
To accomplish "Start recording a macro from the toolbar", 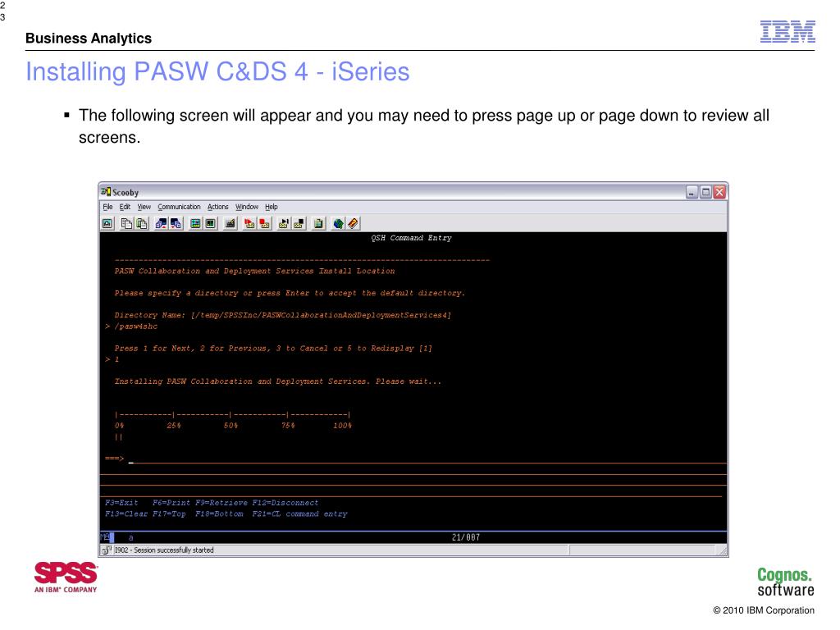I will (249, 224).
